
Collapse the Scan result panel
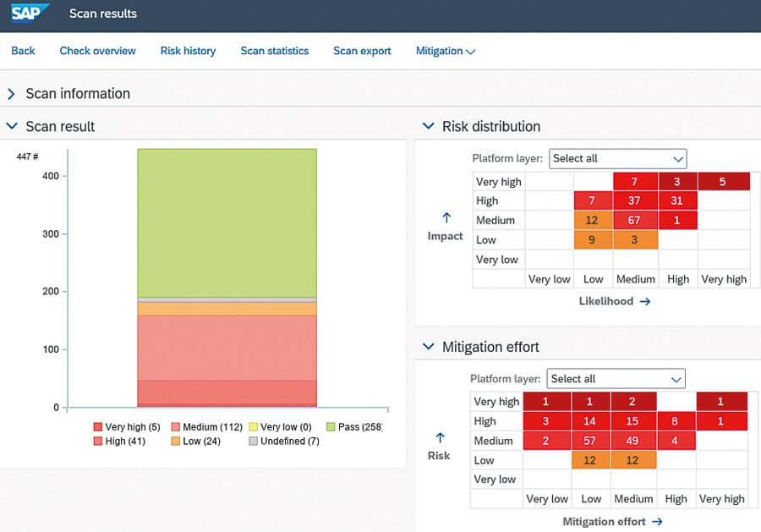click(x=12, y=127)
